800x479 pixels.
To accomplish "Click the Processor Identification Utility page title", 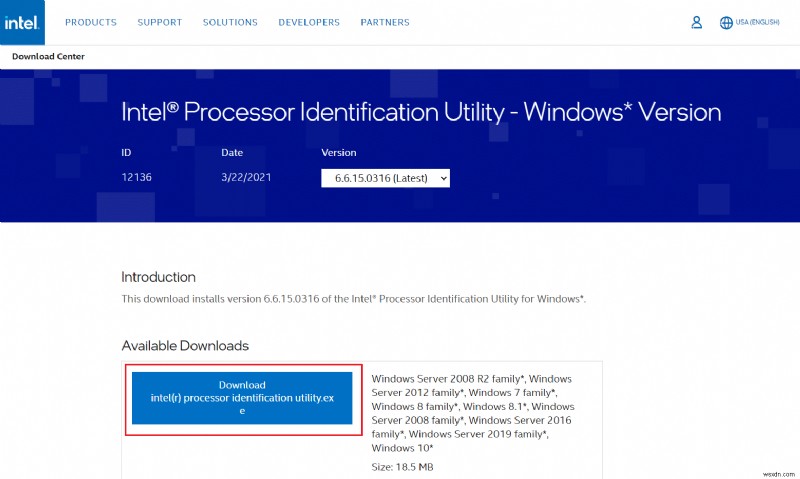I will point(421,110).
